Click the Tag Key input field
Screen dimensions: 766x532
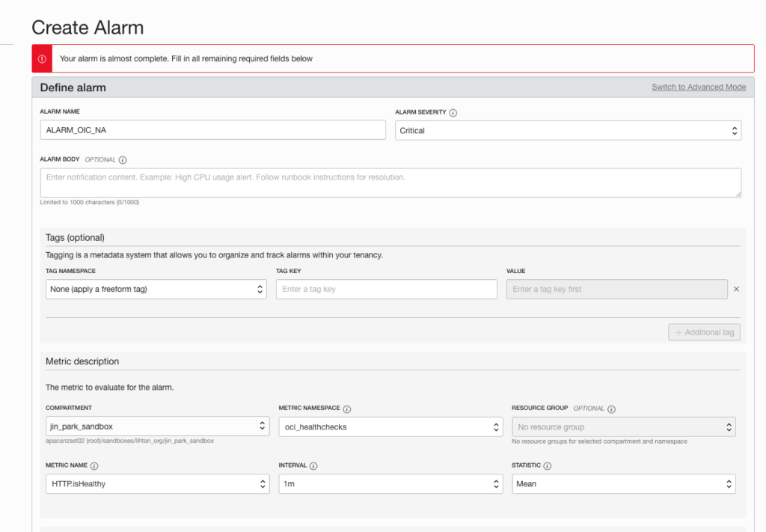386,290
